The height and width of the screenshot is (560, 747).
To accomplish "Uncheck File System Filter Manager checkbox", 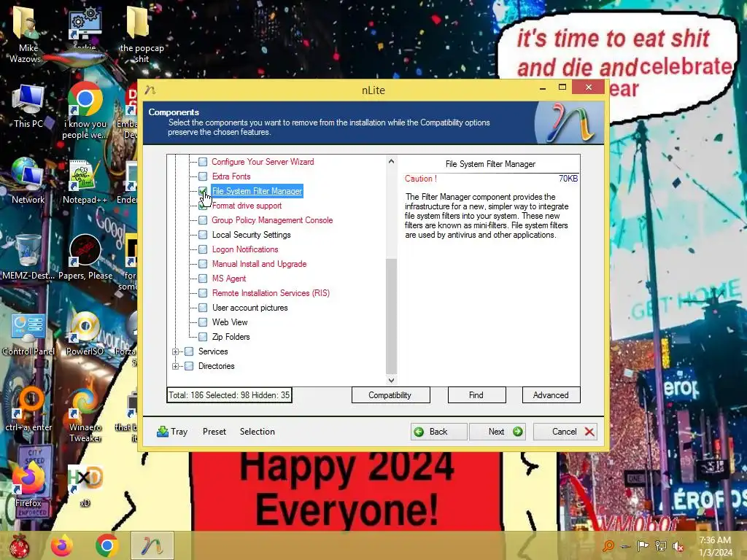I will (203, 191).
